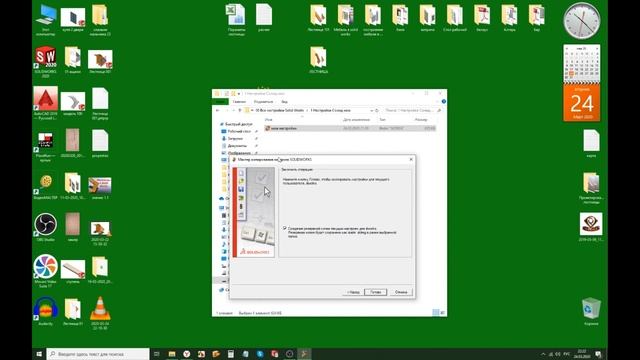Screen dimensions: 640x360
Task: Click the taskbar search box
Action: click(x=98, y=354)
